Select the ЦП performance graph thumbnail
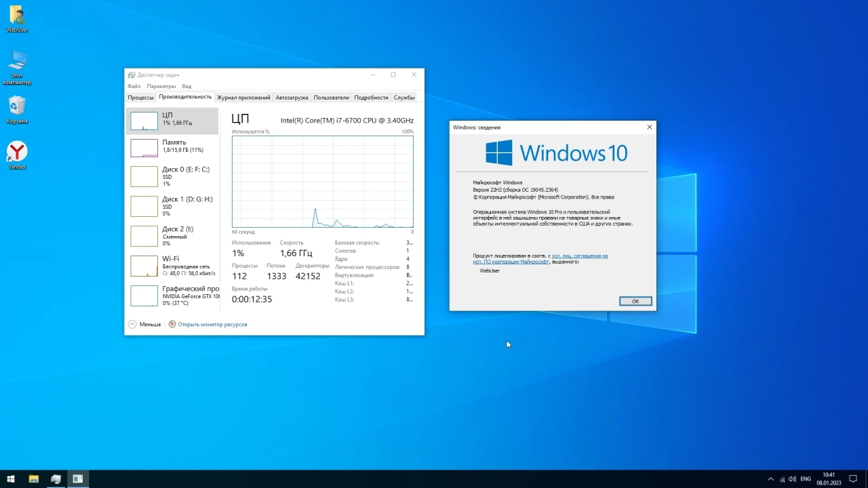Screen dimensions: 868x488 (144, 121)
